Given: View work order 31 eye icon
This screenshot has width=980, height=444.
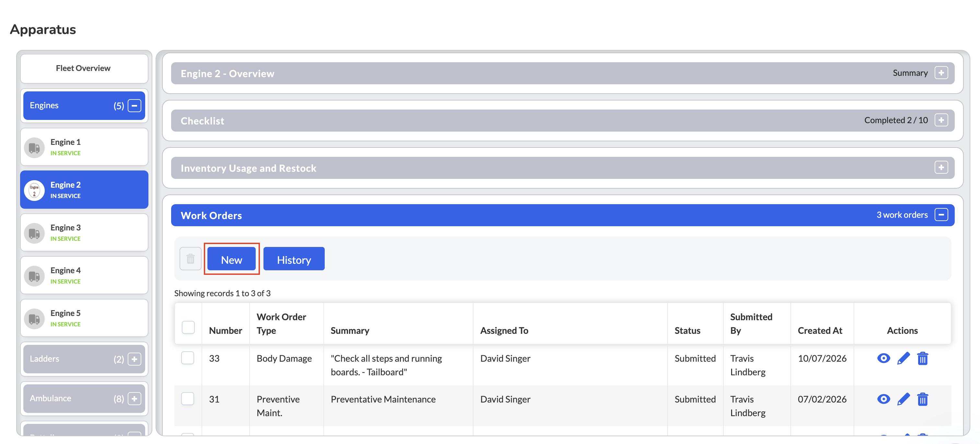Looking at the screenshot, I should [x=883, y=399].
